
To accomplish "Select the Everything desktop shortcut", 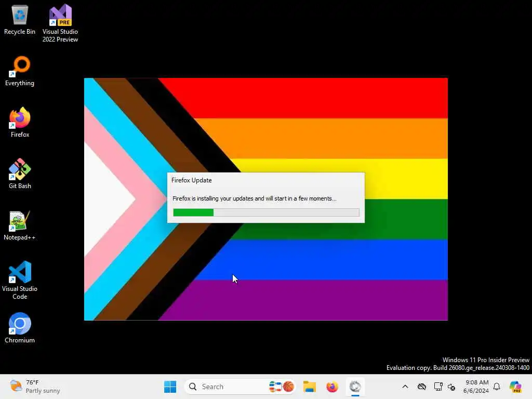I will pos(20,71).
